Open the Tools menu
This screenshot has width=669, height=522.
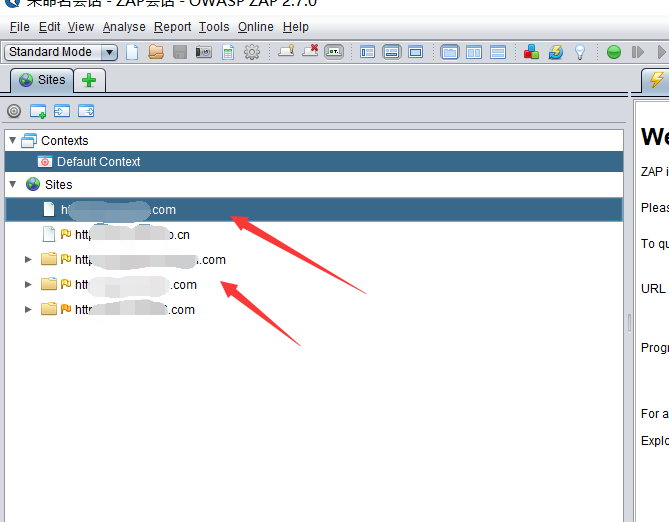(214, 27)
